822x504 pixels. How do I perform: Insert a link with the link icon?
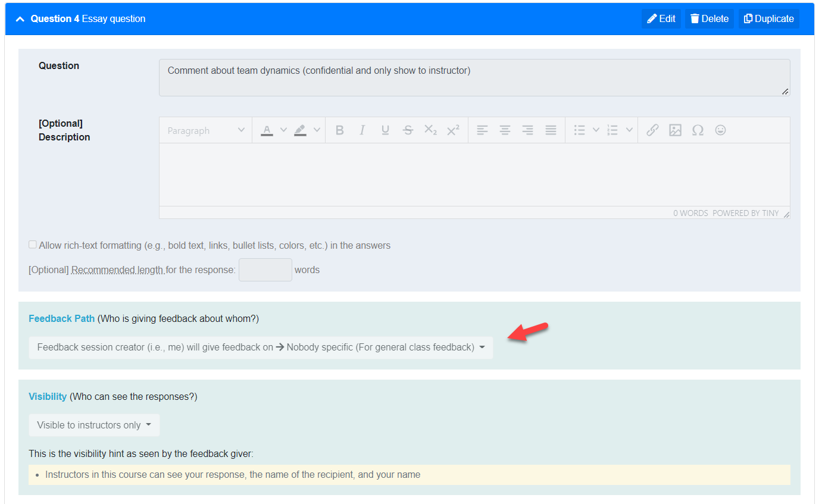tap(652, 130)
